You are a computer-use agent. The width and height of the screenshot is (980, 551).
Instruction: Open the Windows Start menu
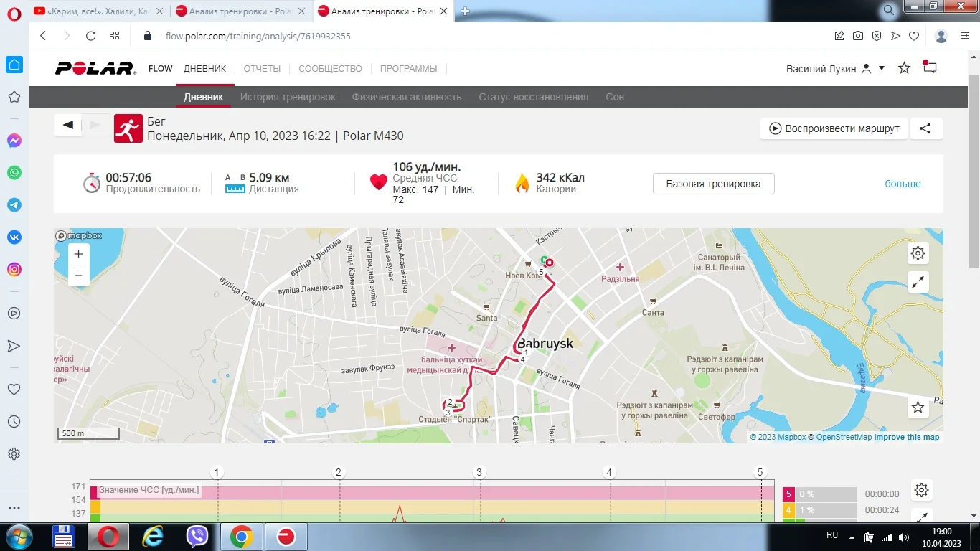click(19, 537)
